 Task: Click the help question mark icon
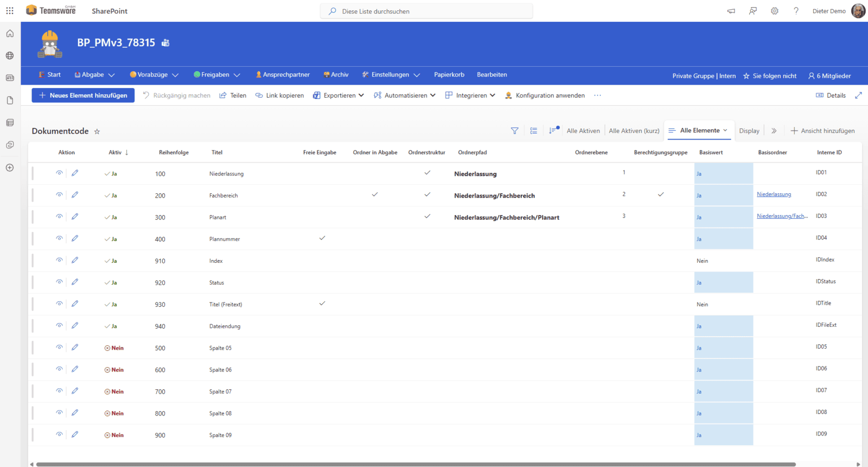[796, 11]
